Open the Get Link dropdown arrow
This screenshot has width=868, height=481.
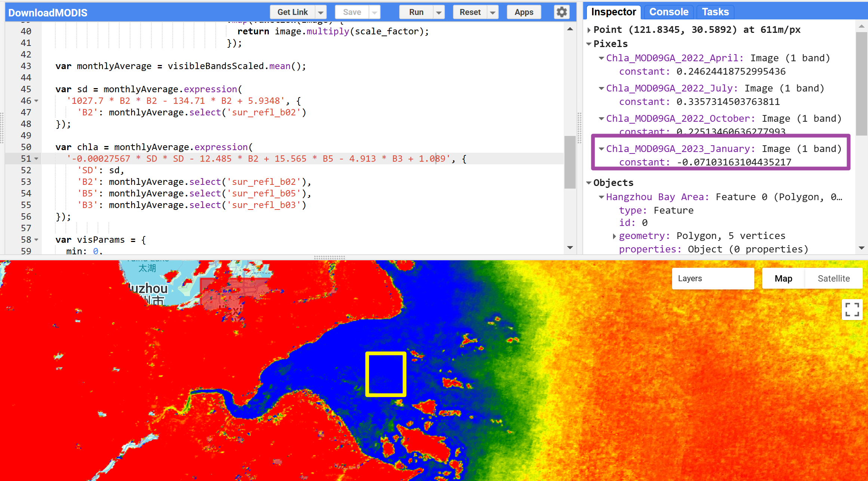click(x=321, y=12)
